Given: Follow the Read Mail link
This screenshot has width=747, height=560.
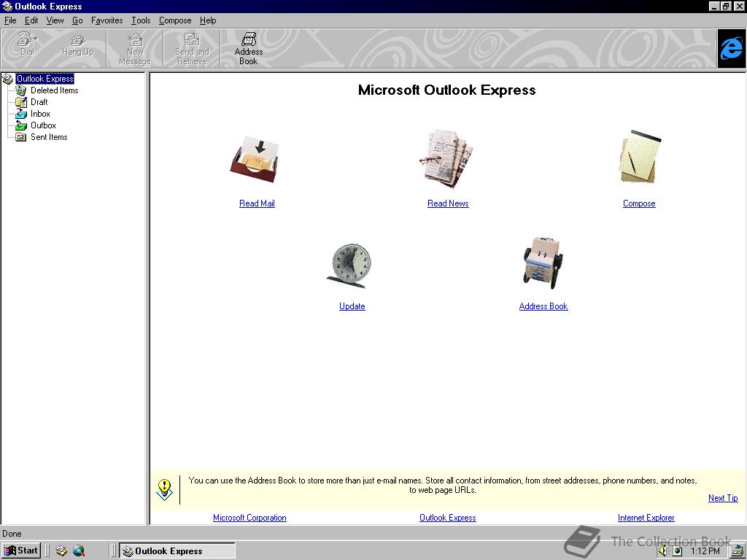Looking at the screenshot, I should [x=257, y=203].
